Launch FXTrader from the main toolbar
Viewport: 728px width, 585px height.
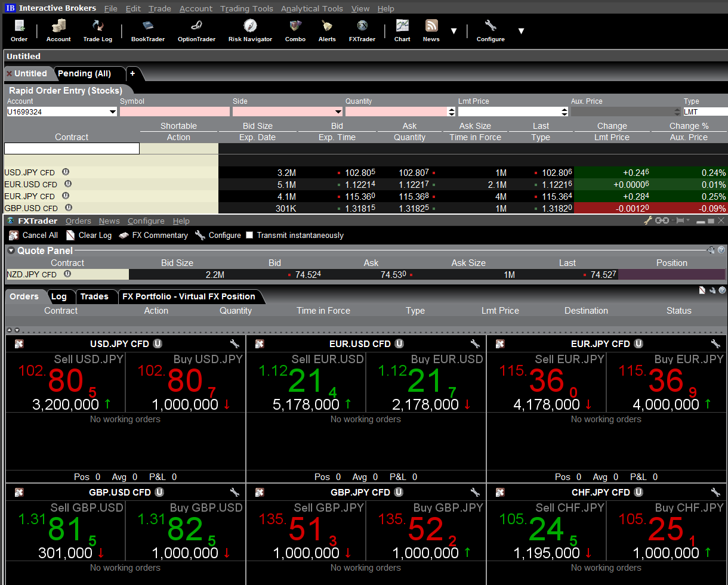point(362,30)
